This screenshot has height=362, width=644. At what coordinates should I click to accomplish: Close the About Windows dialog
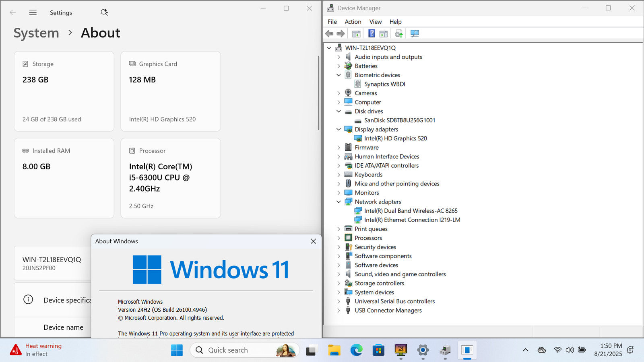[x=313, y=241]
